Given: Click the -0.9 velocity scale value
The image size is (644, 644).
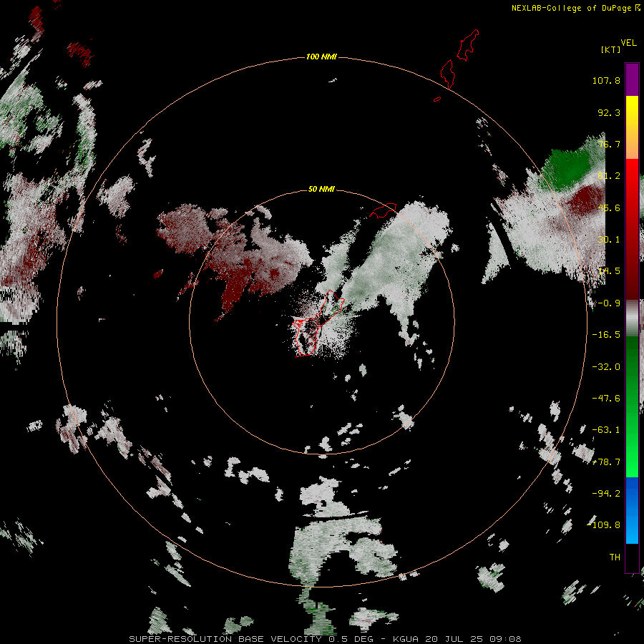Looking at the screenshot, I should tap(609, 303).
